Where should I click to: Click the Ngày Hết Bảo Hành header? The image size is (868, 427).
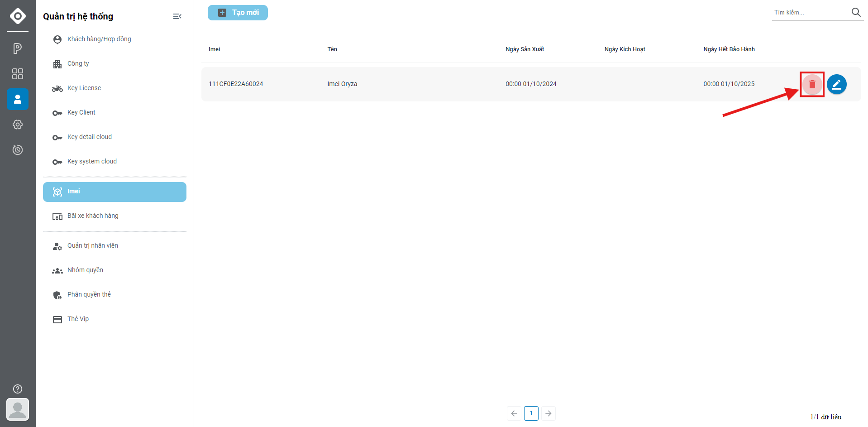click(729, 49)
